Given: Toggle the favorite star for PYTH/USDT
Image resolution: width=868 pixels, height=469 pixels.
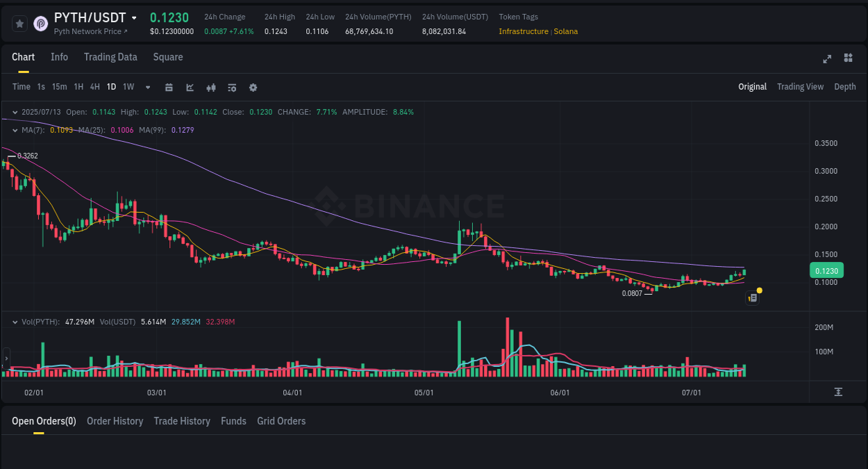Looking at the screenshot, I should click(19, 23).
